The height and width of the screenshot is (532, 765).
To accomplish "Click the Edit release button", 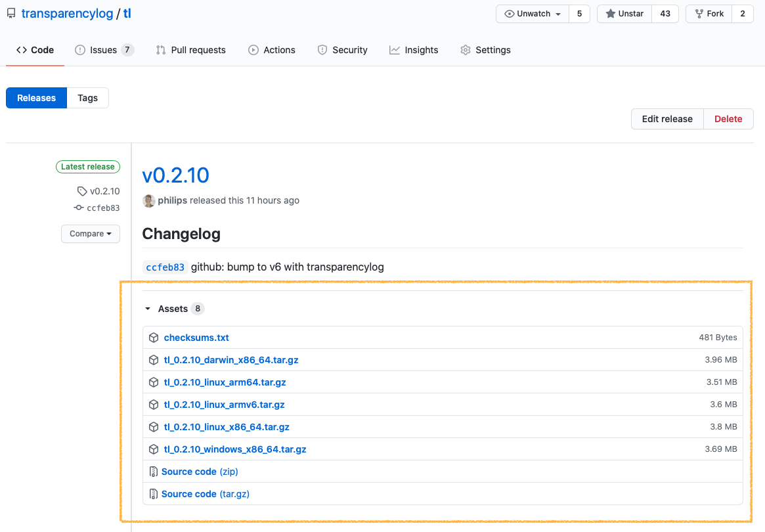I will pyautogui.click(x=667, y=119).
